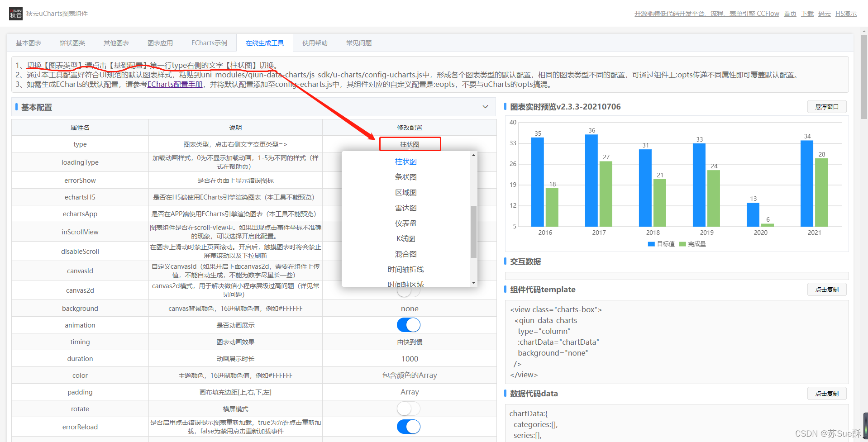Open the timing 由快到慢 dropdown
This screenshot has width=868, height=442.
410,342
